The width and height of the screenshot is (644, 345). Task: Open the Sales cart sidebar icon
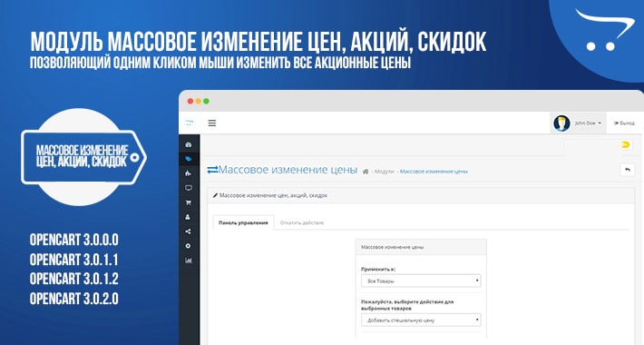pyautogui.click(x=189, y=202)
